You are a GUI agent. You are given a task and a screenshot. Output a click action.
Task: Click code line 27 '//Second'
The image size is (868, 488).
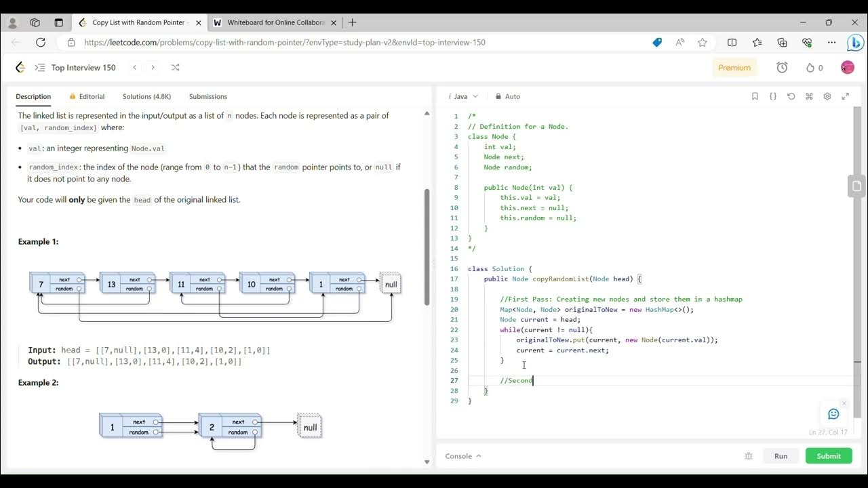coord(517,380)
